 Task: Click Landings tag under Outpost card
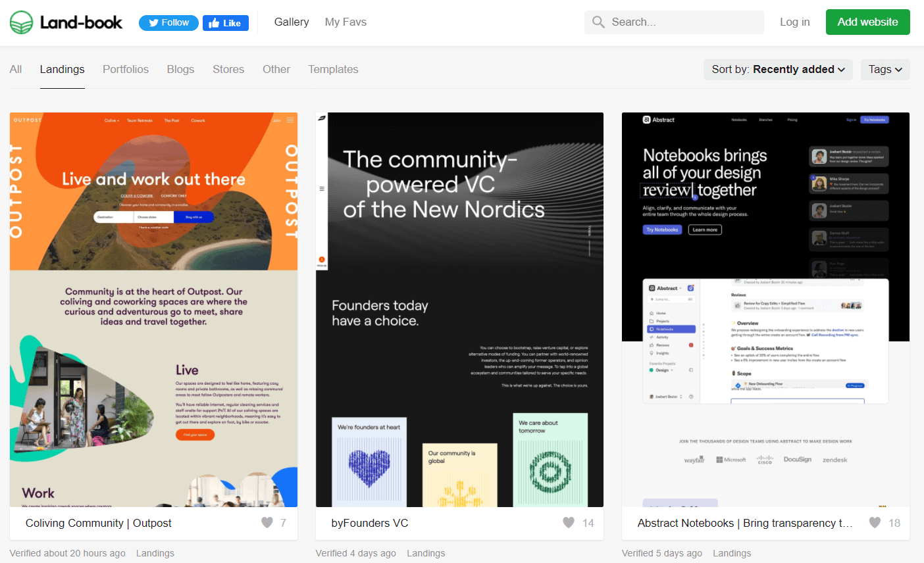155,553
